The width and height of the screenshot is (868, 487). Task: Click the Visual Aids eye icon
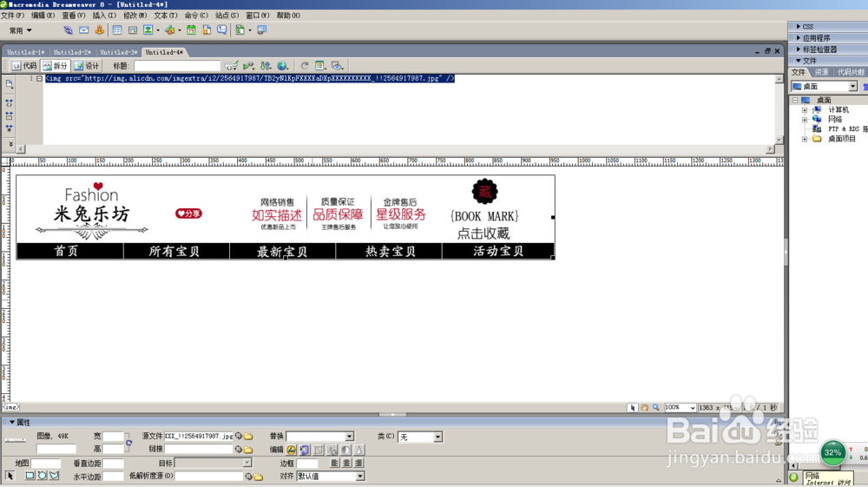(337, 66)
